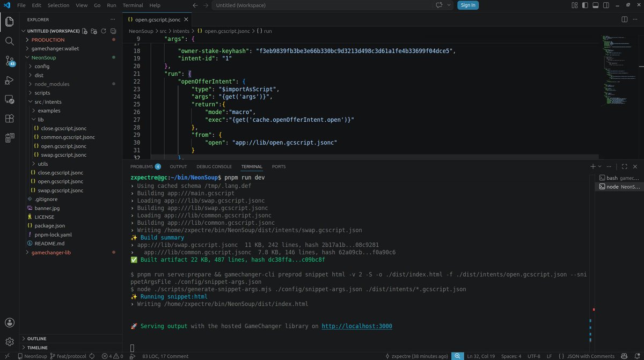Expand the gamechanger-lib folder
Image resolution: width=644 pixels, height=360 pixels.
point(50,252)
